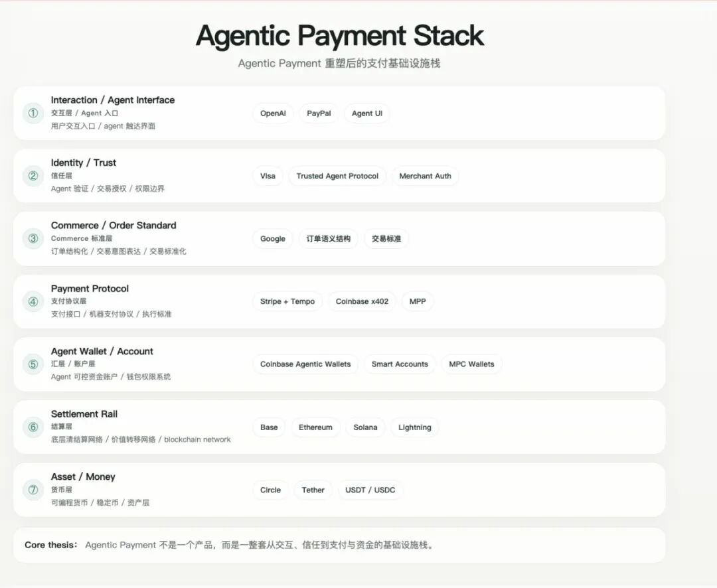Click the circled number 6 icon

pyautogui.click(x=33, y=427)
